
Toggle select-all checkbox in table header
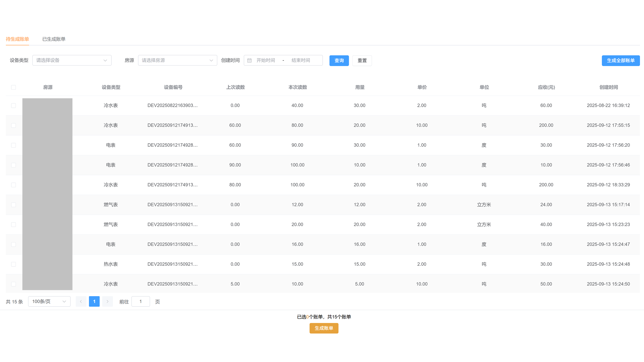(x=14, y=87)
